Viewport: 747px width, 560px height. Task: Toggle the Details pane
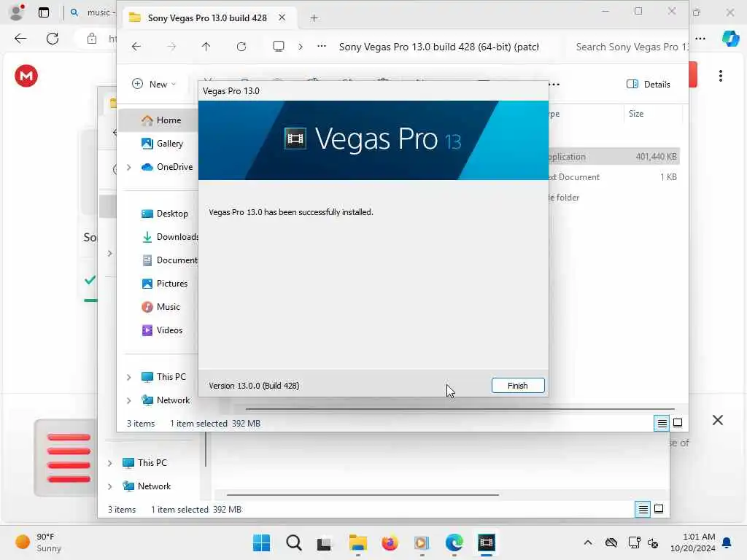point(648,85)
